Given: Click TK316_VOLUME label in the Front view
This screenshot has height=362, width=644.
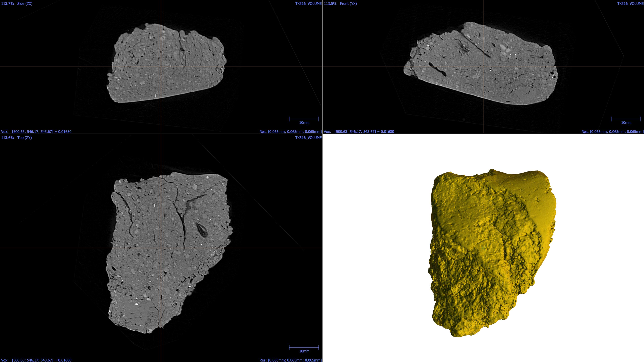Looking at the screenshot, I should [x=630, y=4].
